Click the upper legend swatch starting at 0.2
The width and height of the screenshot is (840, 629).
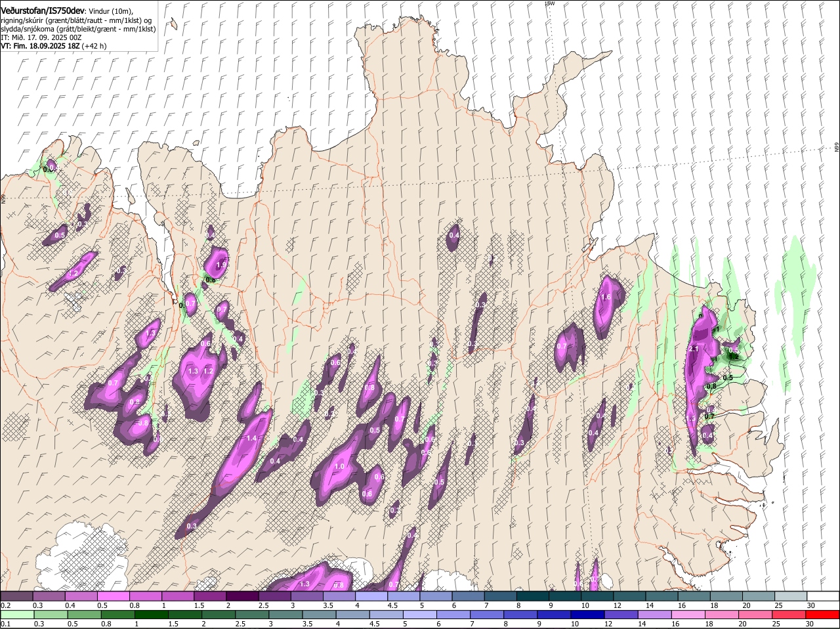16,596
